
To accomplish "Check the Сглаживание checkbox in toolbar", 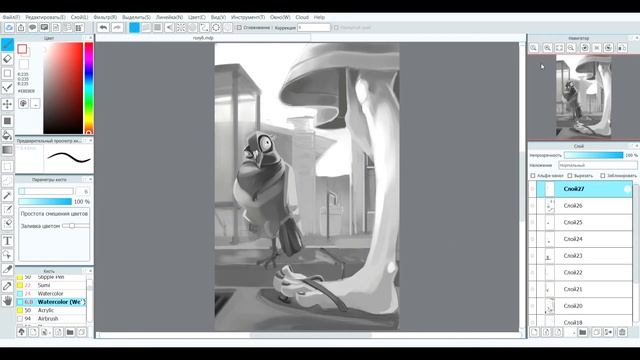I will [x=239, y=27].
